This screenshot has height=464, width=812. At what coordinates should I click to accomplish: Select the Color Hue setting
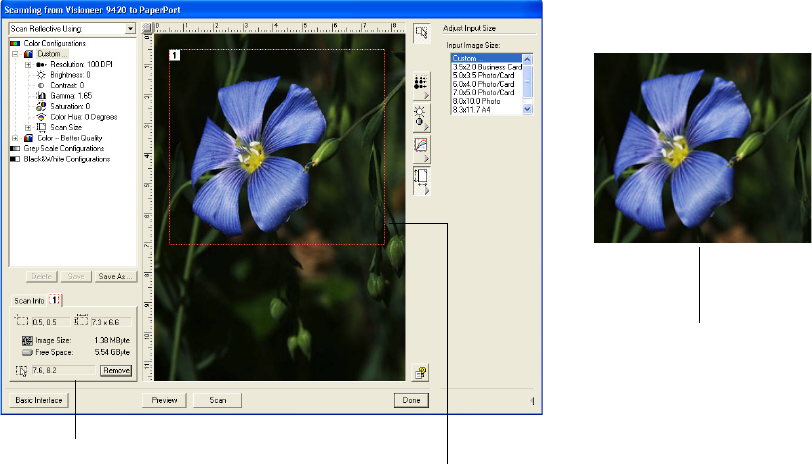78,116
